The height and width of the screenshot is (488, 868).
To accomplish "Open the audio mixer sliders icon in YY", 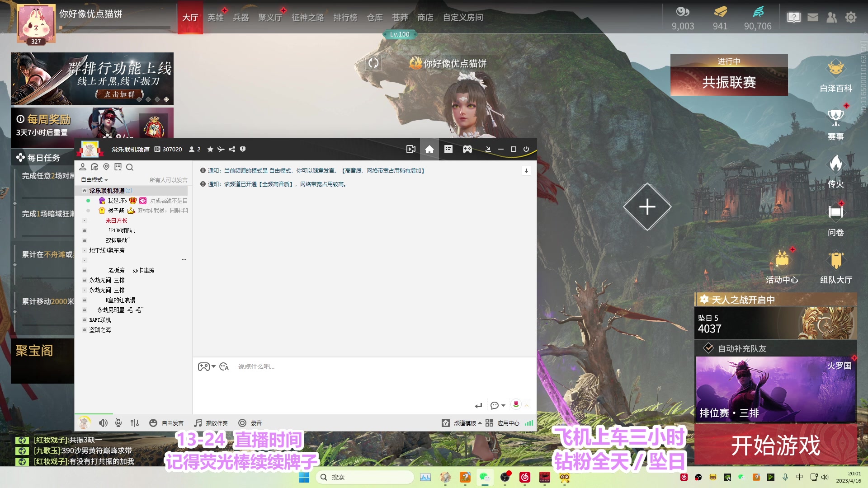I will pos(135,423).
